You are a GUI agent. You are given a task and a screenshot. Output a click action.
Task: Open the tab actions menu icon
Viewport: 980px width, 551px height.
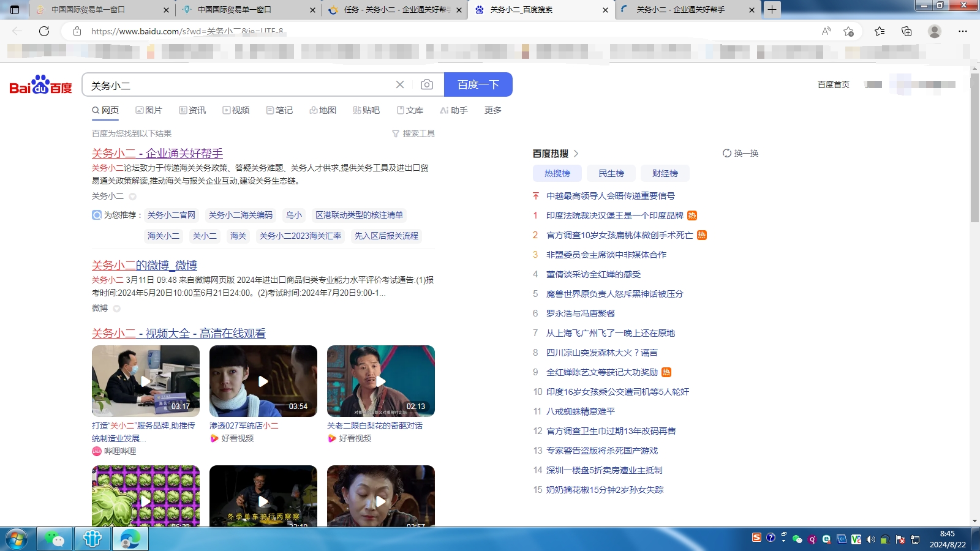point(15,10)
